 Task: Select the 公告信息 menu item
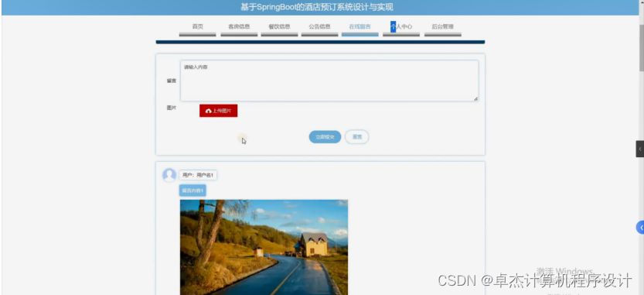click(319, 27)
